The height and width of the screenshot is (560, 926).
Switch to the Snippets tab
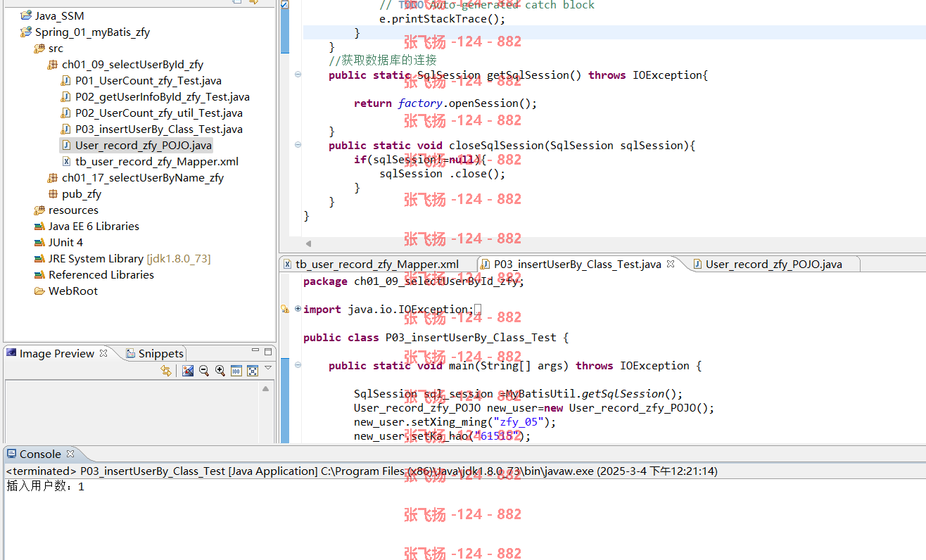coord(155,354)
